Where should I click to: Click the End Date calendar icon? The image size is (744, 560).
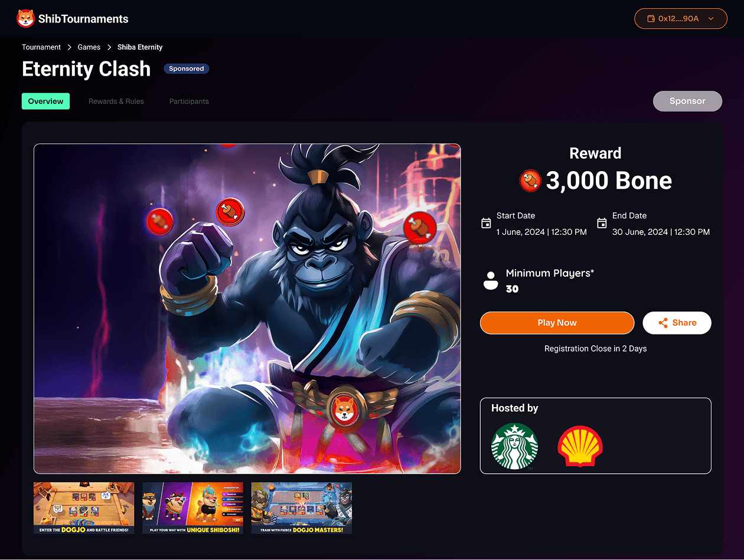click(x=602, y=223)
